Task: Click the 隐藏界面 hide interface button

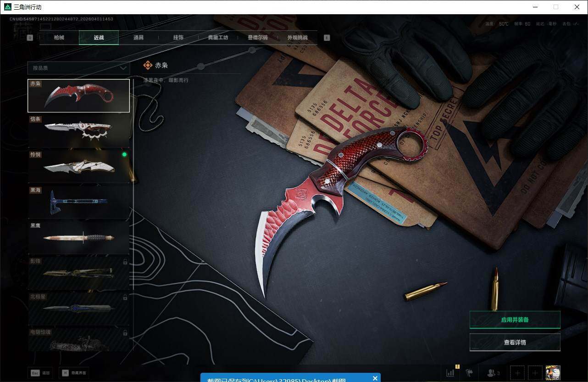Action: (x=76, y=373)
